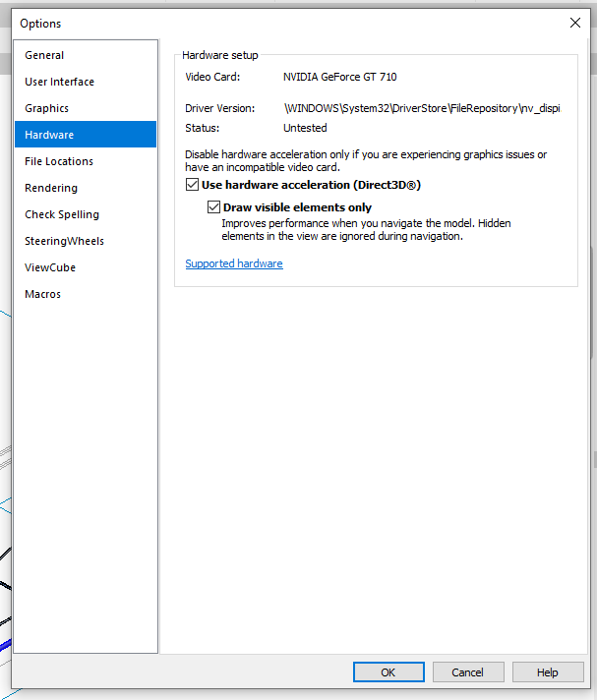Select User Interface in options list

86,82
